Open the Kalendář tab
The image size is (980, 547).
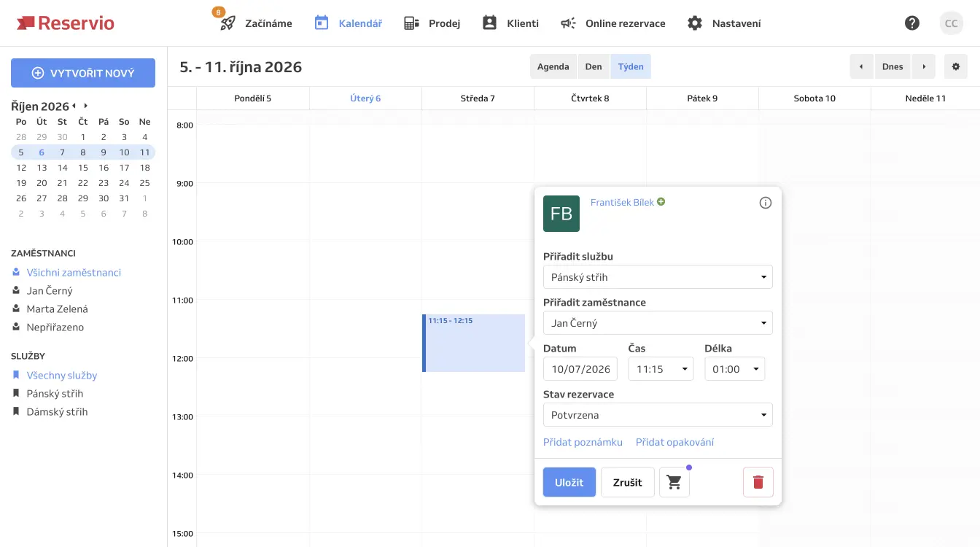349,23
